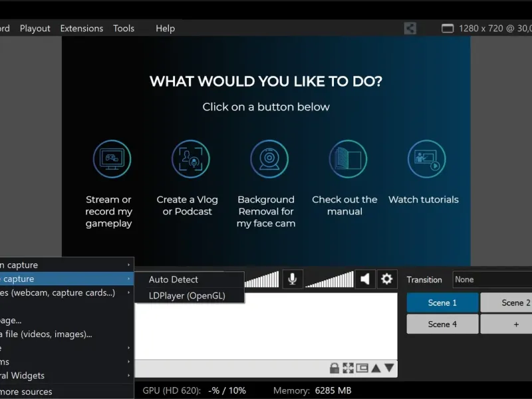Open the Help menu
The image size is (532, 399).
(x=165, y=28)
